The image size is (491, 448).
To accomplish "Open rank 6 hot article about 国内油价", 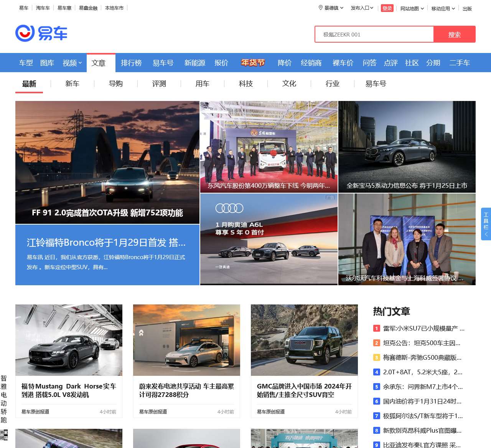I will pos(422,401).
